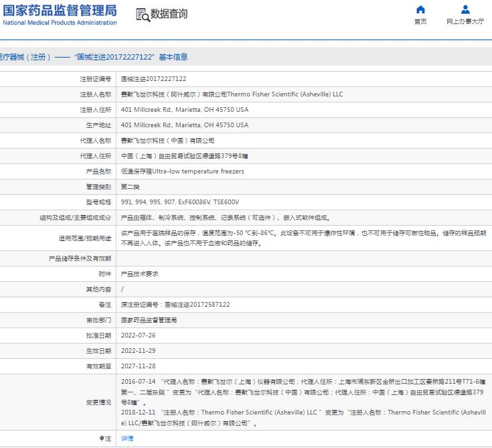Click the 数据查询 search document icon
This screenshot has width=492, height=448.
[x=143, y=15]
